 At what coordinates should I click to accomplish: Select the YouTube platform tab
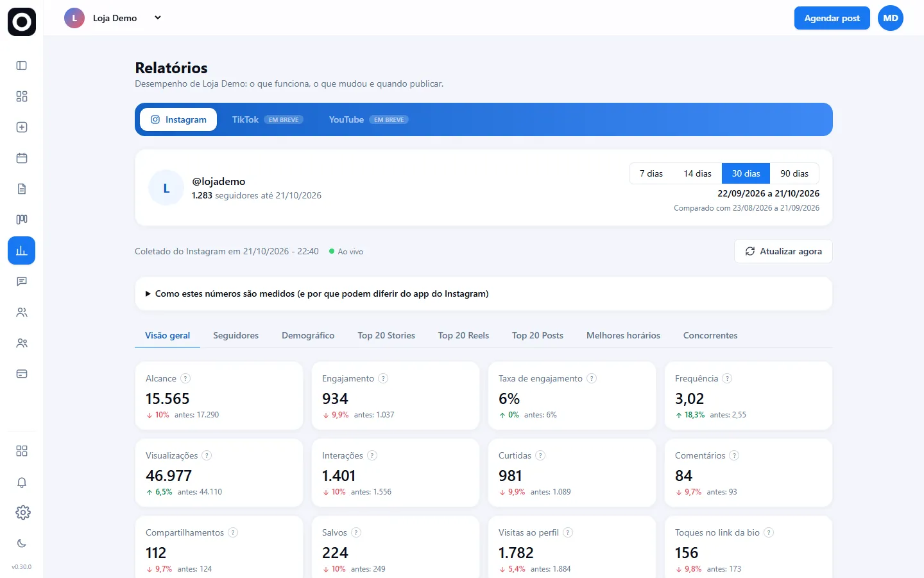(x=368, y=119)
